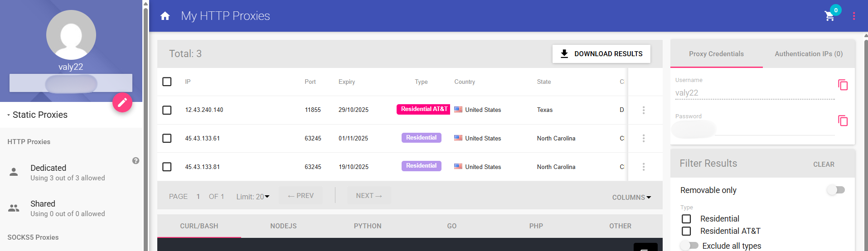The height and width of the screenshot is (251, 868).
Task: Select the PYTHON code tab
Action: 368,226
